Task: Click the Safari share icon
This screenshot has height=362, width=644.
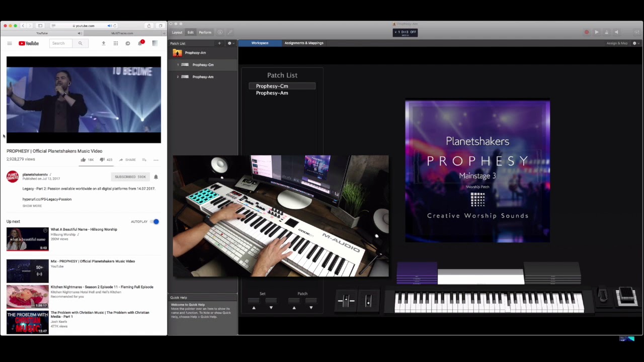Action: [149, 26]
